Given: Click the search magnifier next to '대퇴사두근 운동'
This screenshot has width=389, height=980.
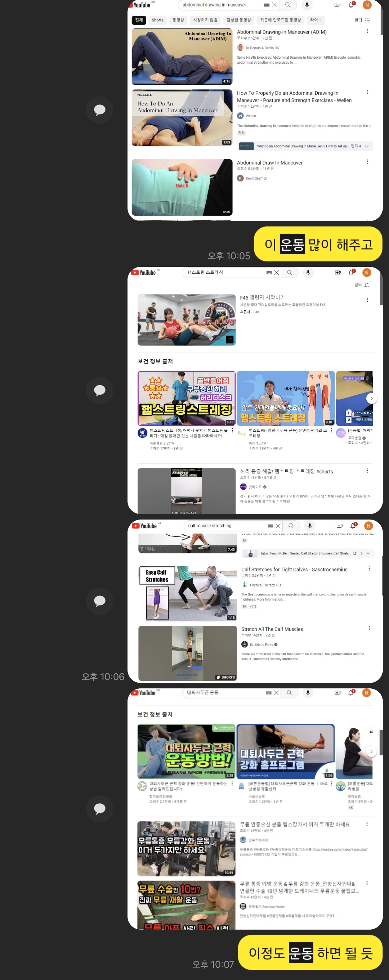Looking at the screenshot, I should tap(289, 693).
